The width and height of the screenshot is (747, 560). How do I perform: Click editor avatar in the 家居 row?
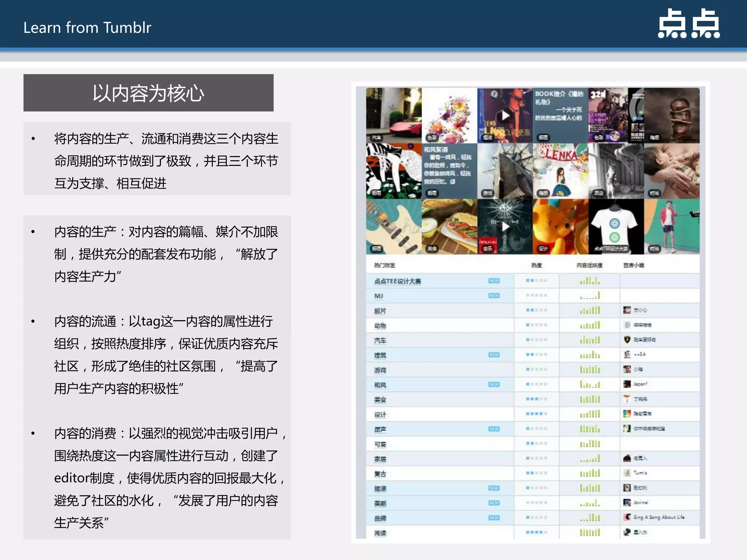coord(627,458)
